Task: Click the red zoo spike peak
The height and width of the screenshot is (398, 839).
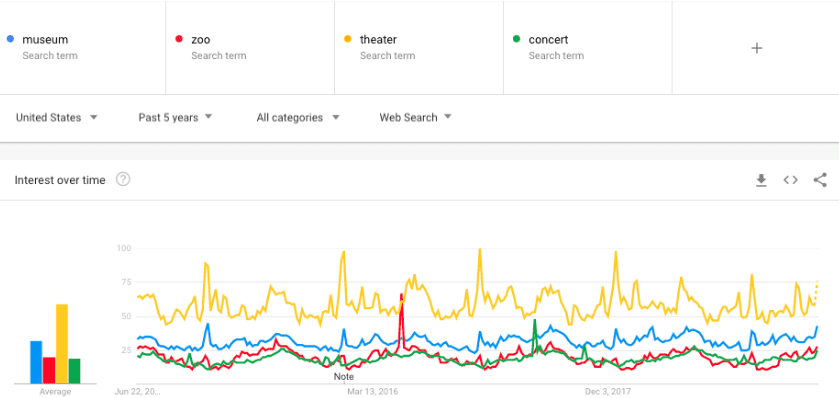Action: click(x=401, y=295)
